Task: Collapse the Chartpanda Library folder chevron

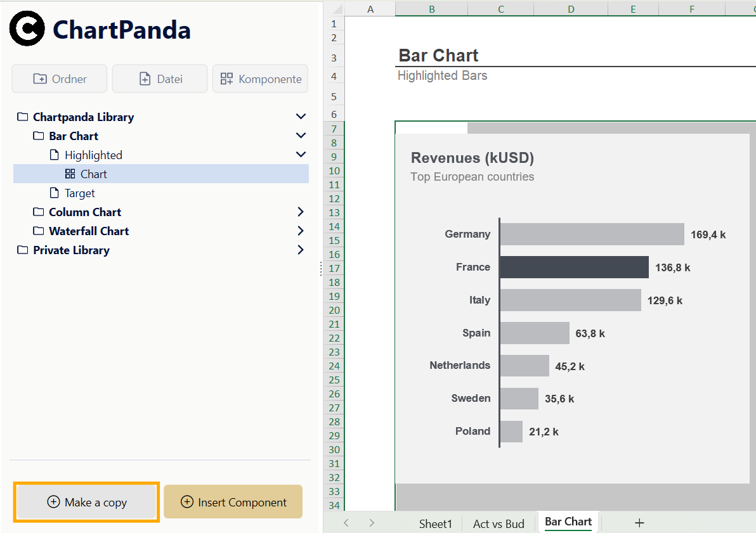Action: pos(301,117)
